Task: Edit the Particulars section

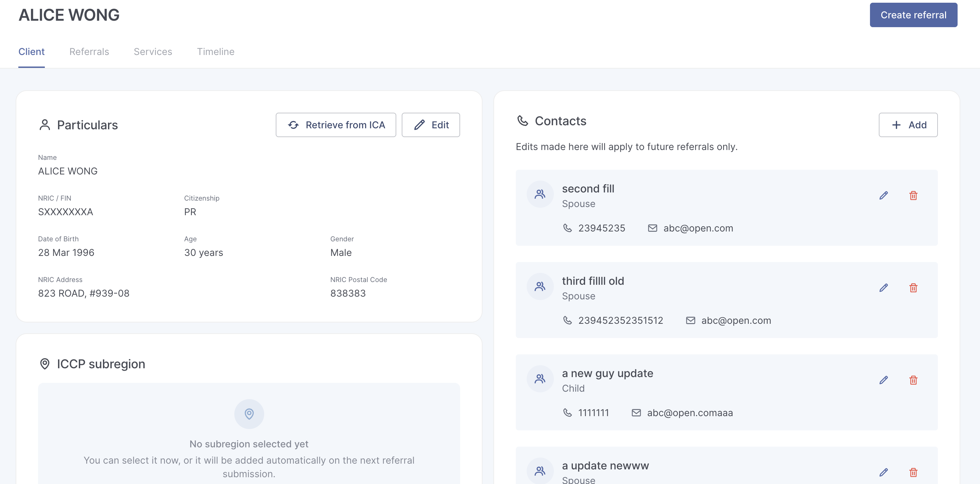Action: pyautogui.click(x=431, y=125)
